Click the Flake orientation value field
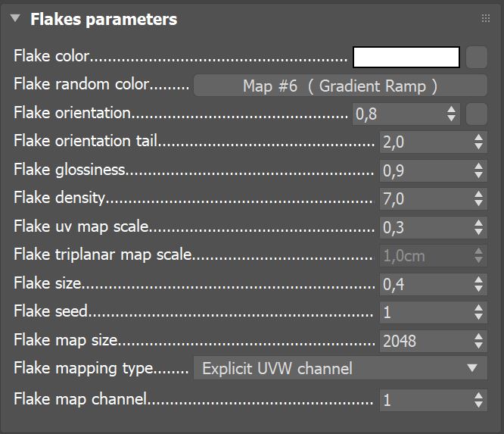 coord(398,114)
